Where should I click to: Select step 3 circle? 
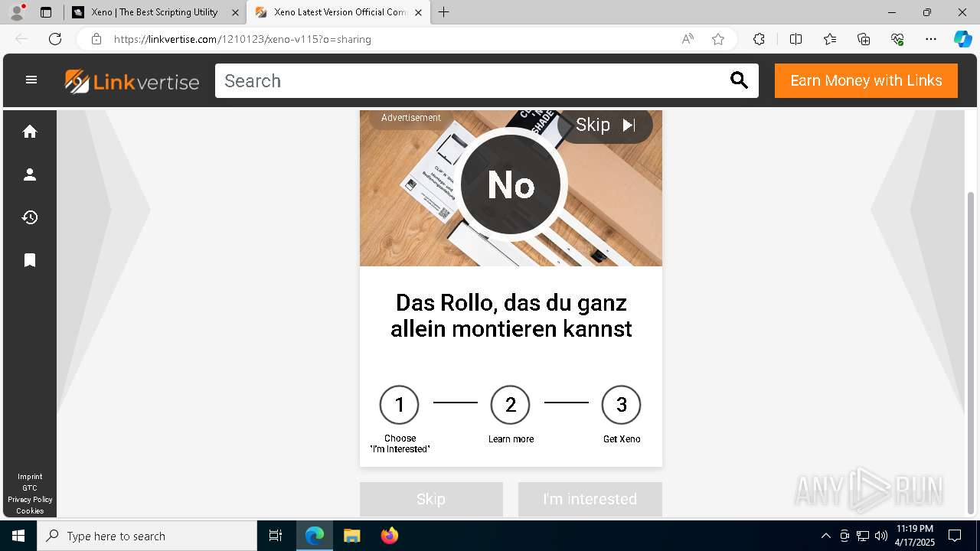[x=622, y=405]
